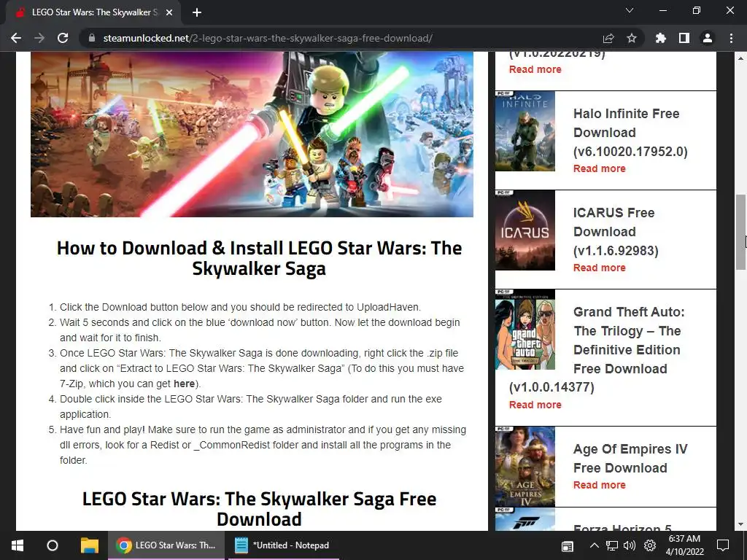Select the LEGO Star Wars browser tab
The width and height of the screenshot is (747, 560).
click(93, 12)
